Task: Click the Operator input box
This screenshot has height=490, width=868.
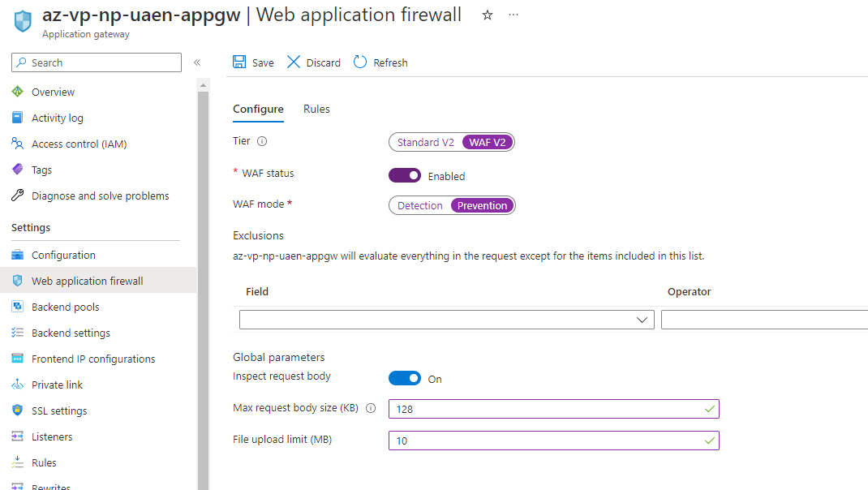Action: [764, 320]
